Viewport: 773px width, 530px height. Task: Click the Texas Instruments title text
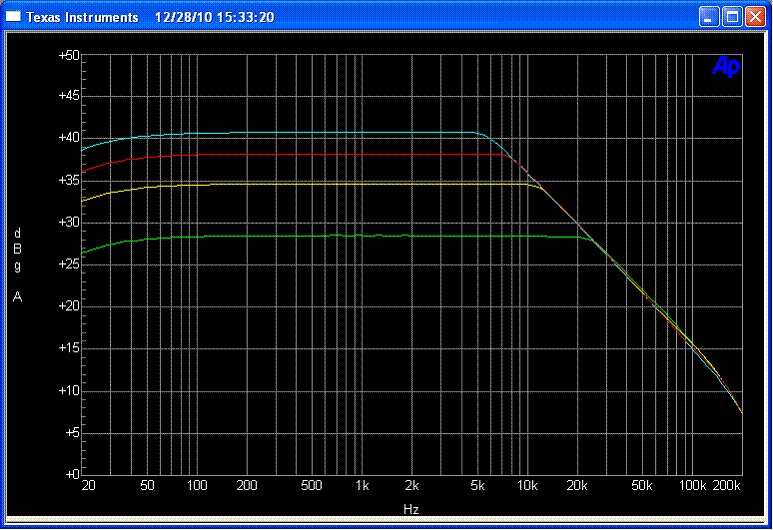pos(82,17)
